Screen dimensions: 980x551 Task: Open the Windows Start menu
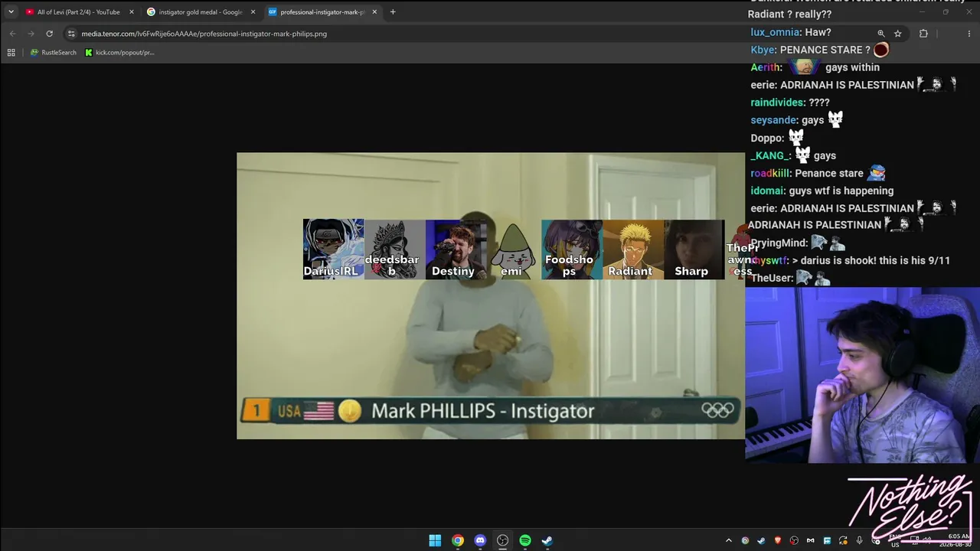point(435,540)
